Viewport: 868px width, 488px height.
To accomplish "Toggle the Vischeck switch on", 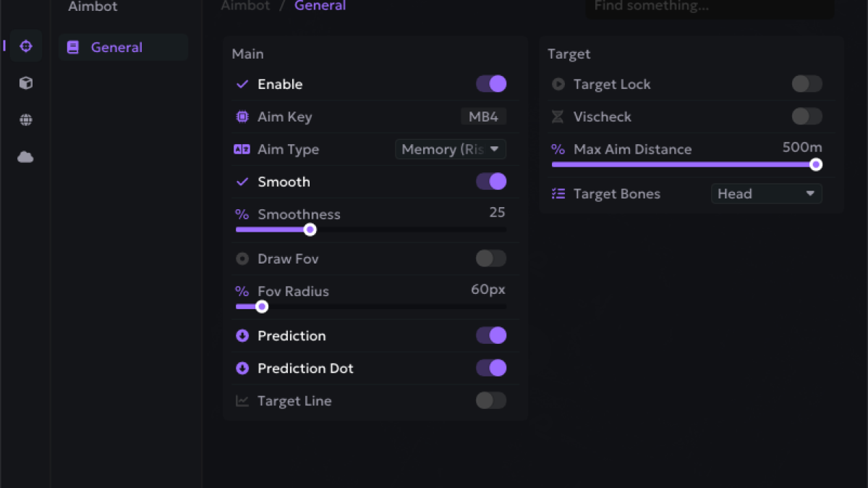I will pos(807,117).
